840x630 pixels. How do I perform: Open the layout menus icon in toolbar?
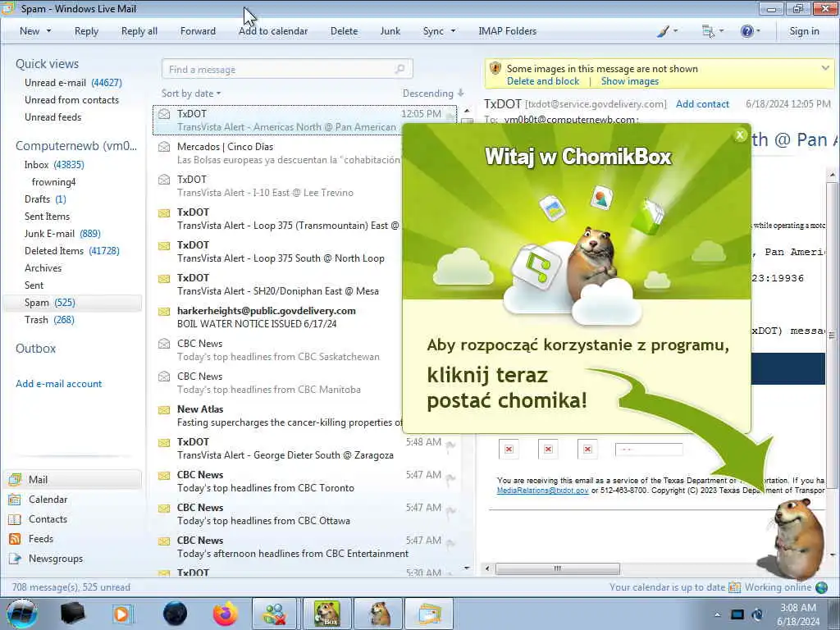pos(708,31)
